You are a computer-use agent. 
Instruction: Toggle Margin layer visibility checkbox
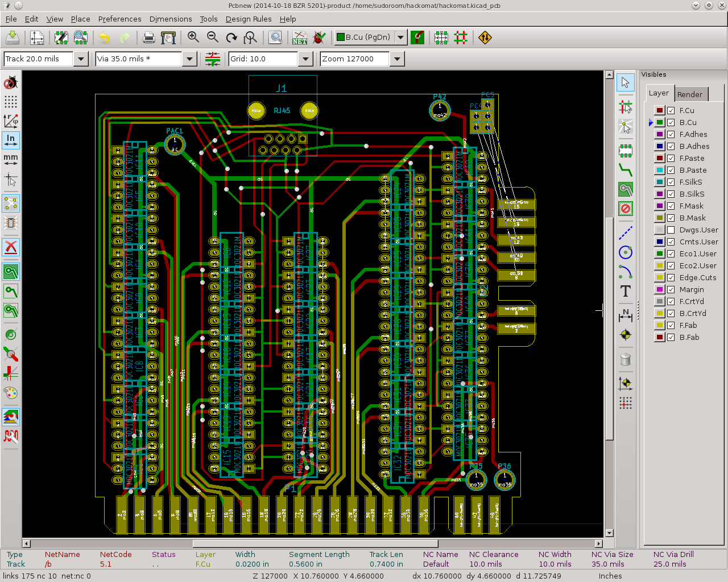click(x=671, y=289)
